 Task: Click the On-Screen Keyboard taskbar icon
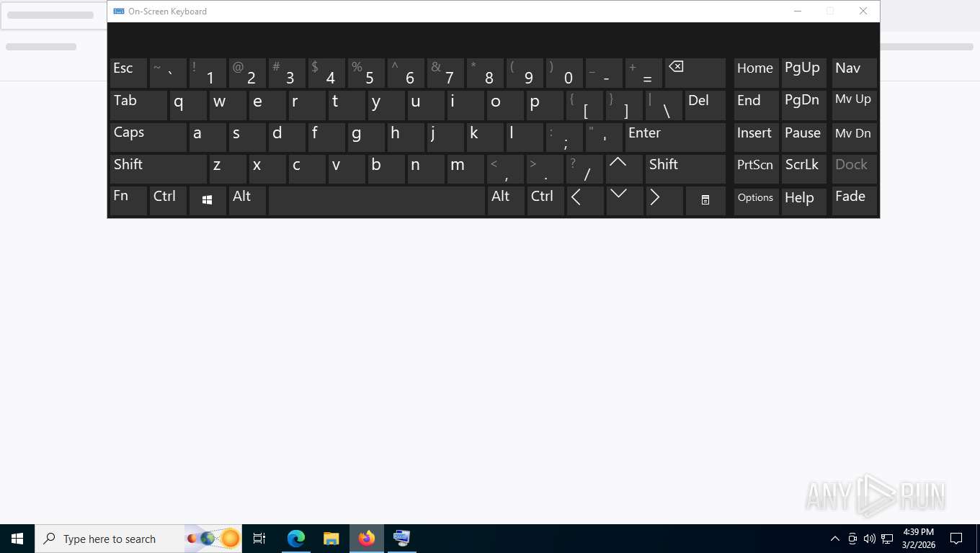(x=401, y=539)
